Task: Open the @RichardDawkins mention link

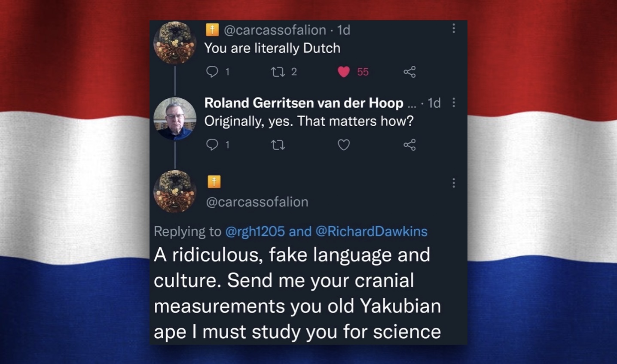Action: (x=371, y=231)
